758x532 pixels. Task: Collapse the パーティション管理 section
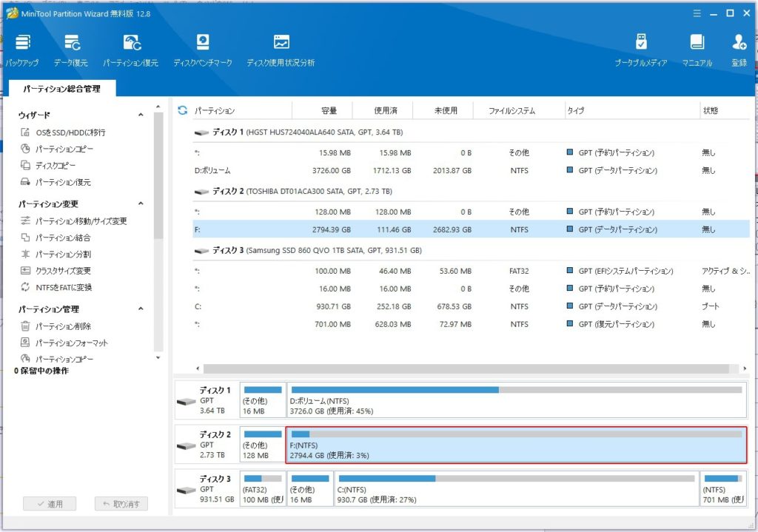coord(141,309)
